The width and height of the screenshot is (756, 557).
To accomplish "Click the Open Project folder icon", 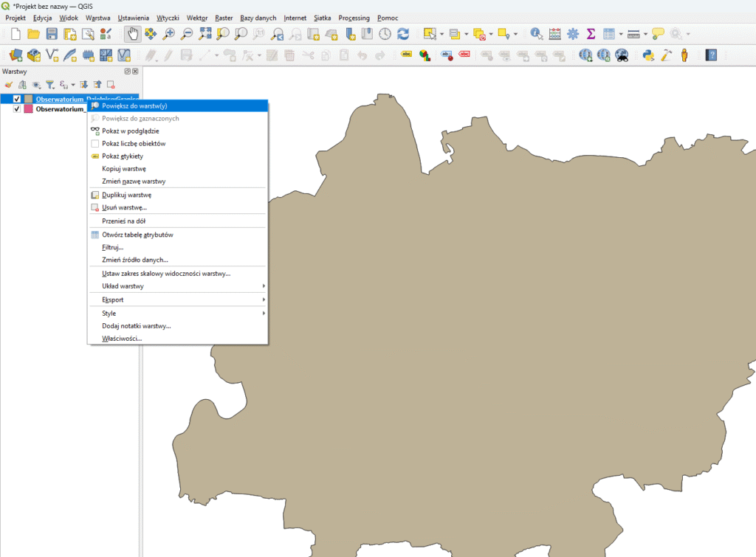I will 33,33.
